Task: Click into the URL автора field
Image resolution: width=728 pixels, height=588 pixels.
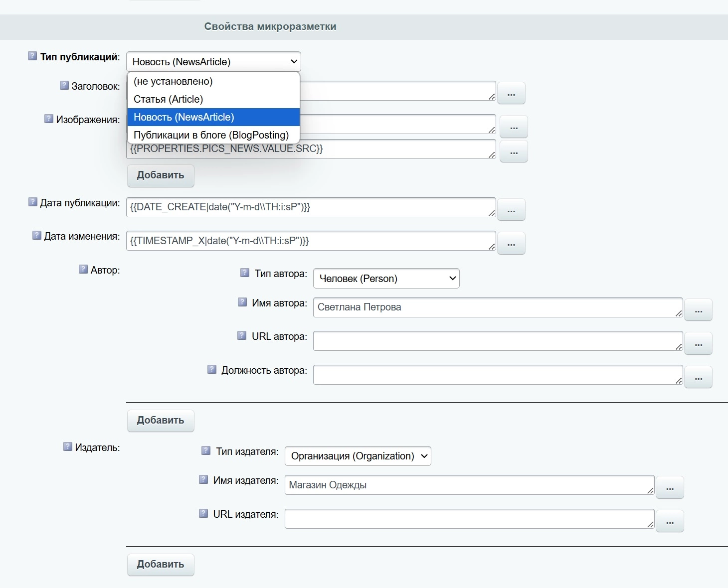Action: [496, 341]
